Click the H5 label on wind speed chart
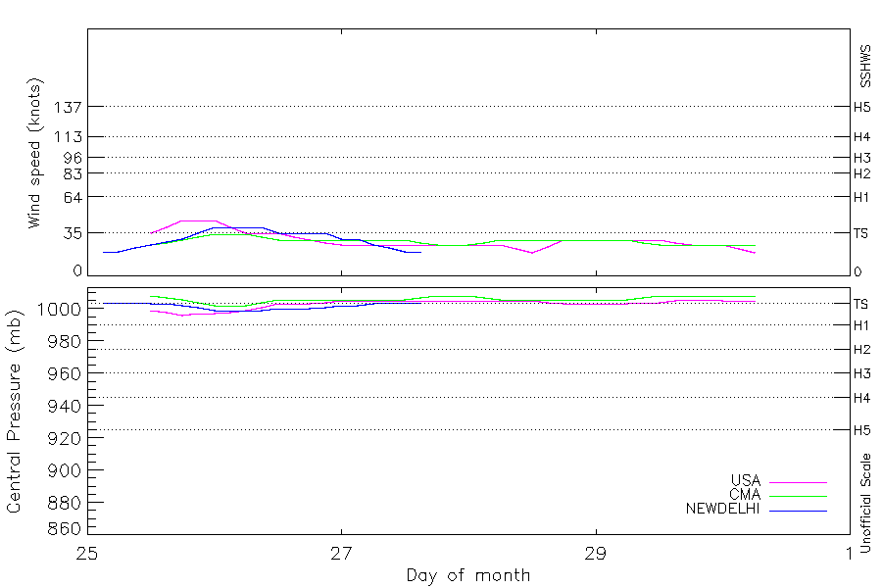The height and width of the screenshot is (588, 882). tap(861, 107)
